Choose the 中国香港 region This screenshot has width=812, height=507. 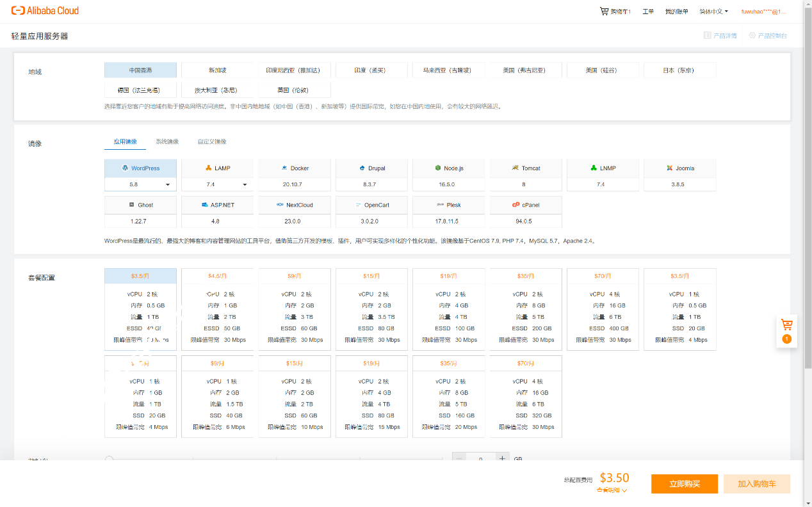(140, 70)
